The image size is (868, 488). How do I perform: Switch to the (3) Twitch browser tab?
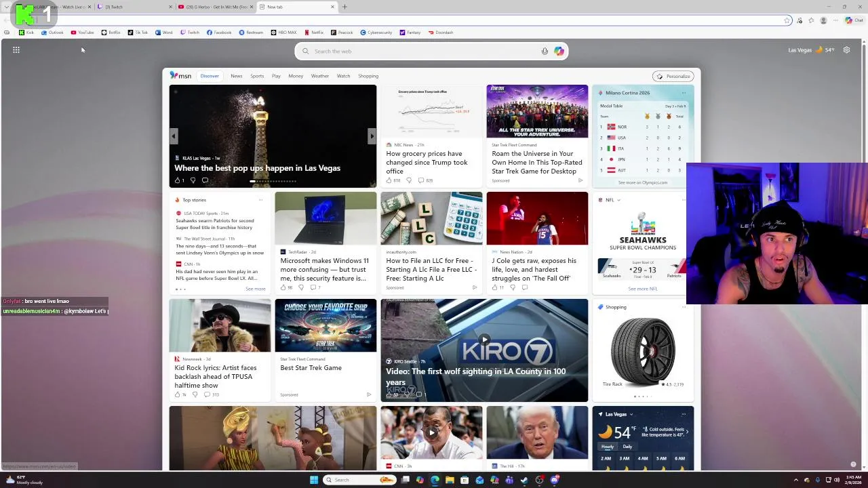click(134, 7)
